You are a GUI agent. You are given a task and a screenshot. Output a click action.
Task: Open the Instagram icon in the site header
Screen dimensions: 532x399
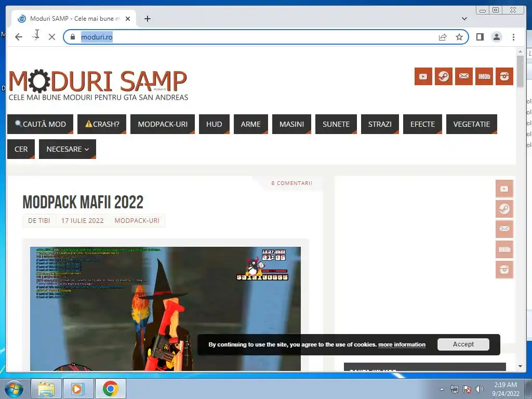(504, 76)
